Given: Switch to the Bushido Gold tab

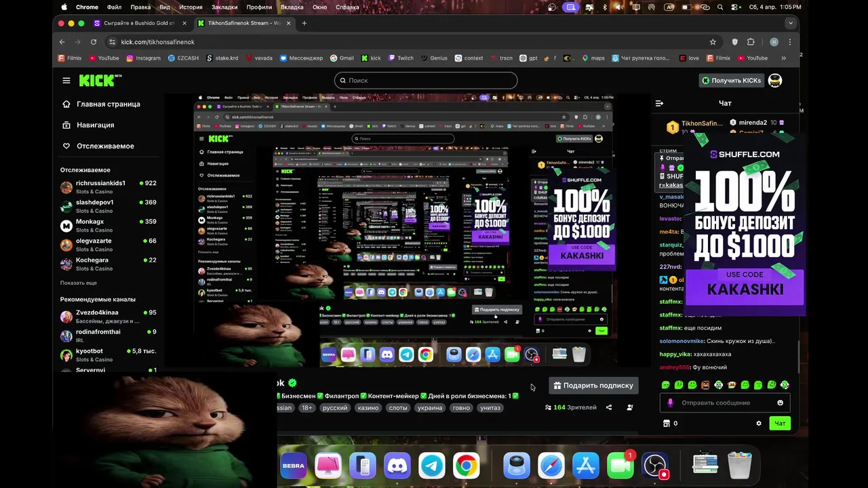Looking at the screenshot, I should tap(140, 23).
